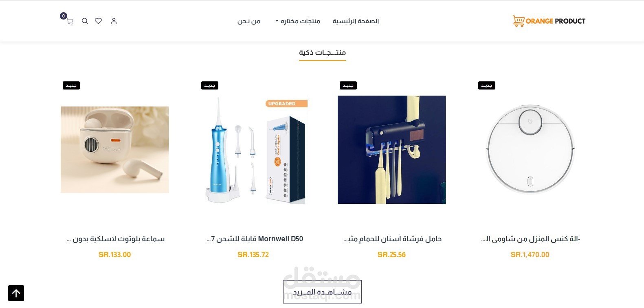This screenshot has width=644, height=308.
Task: Select the wireless earbuds product image
Action: 115,150
